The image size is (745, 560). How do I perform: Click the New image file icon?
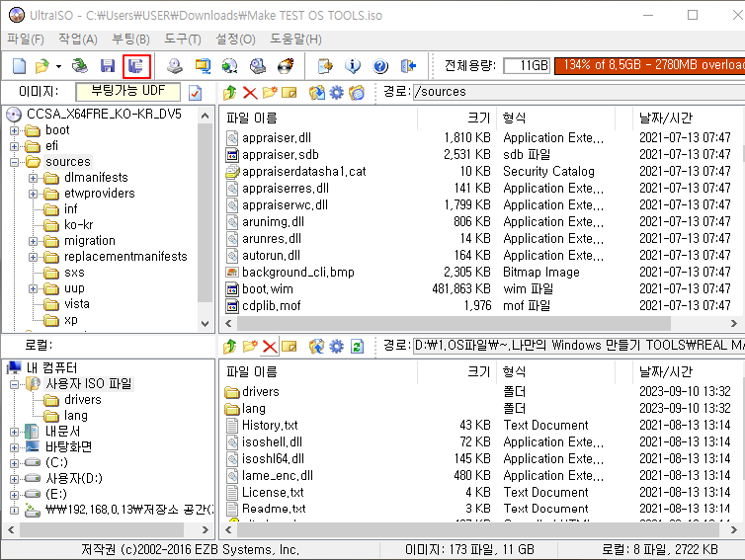(x=20, y=66)
